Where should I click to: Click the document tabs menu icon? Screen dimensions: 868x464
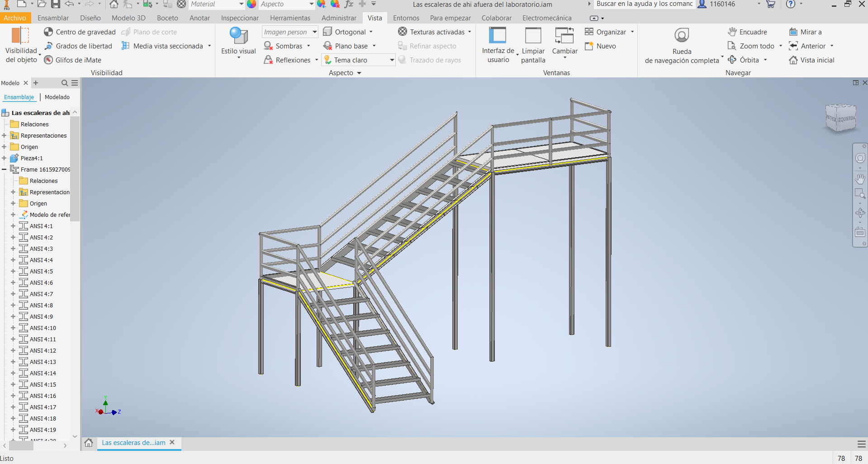point(861,444)
